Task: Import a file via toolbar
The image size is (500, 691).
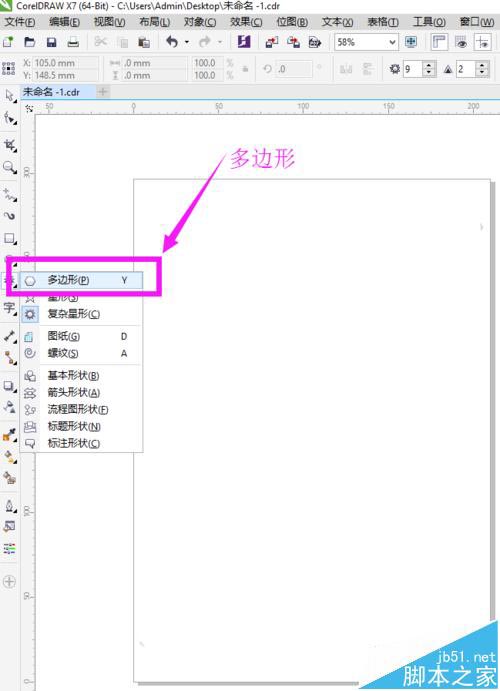Action: point(272,42)
